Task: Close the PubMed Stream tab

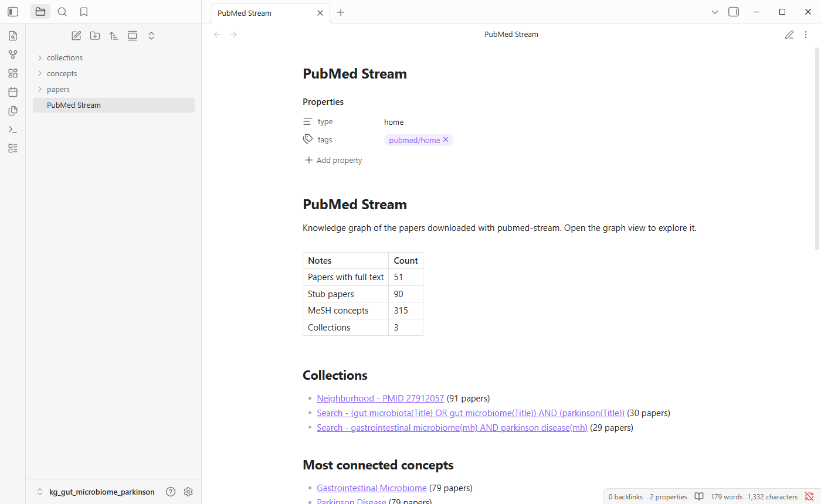Action: [x=320, y=13]
